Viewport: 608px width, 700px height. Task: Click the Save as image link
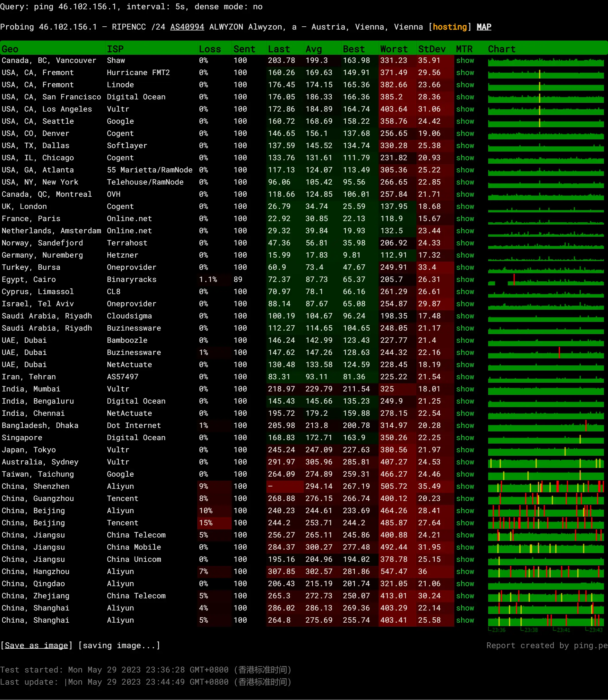(36, 645)
